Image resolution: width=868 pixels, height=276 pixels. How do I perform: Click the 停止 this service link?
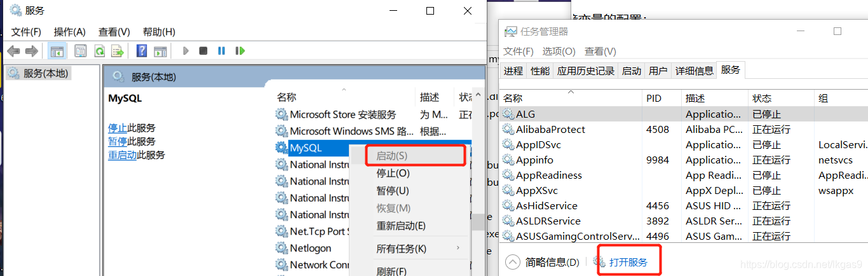tap(118, 128)
